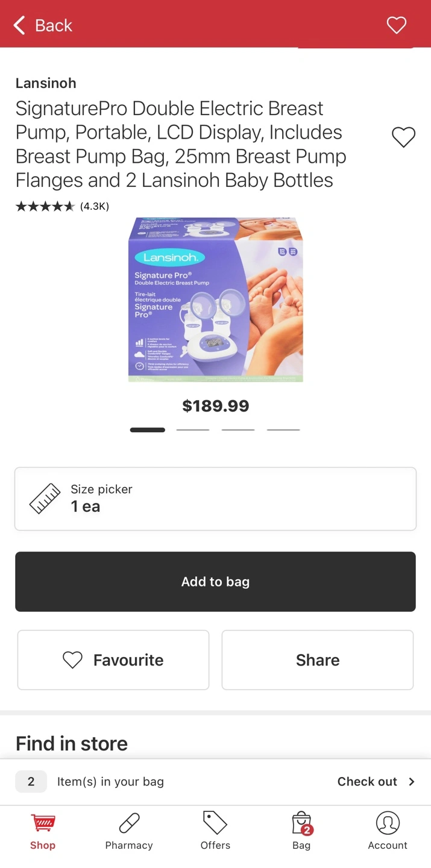Proceed to Check out chevron
Viewport: 431px width, 868px height.
412,782
